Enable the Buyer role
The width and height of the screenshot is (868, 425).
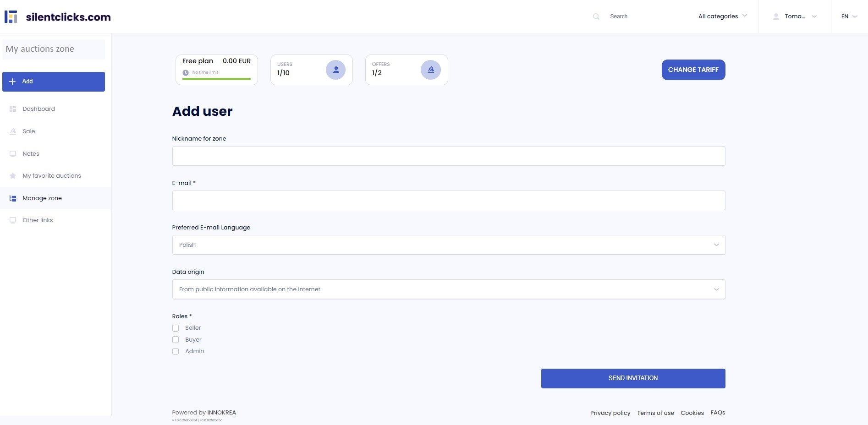pyautogui.click(x=176, y=339)
